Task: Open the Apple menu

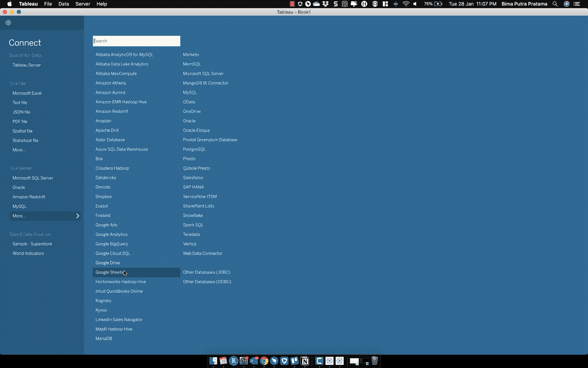Action: pyautogui.click(x=10, y=4)
